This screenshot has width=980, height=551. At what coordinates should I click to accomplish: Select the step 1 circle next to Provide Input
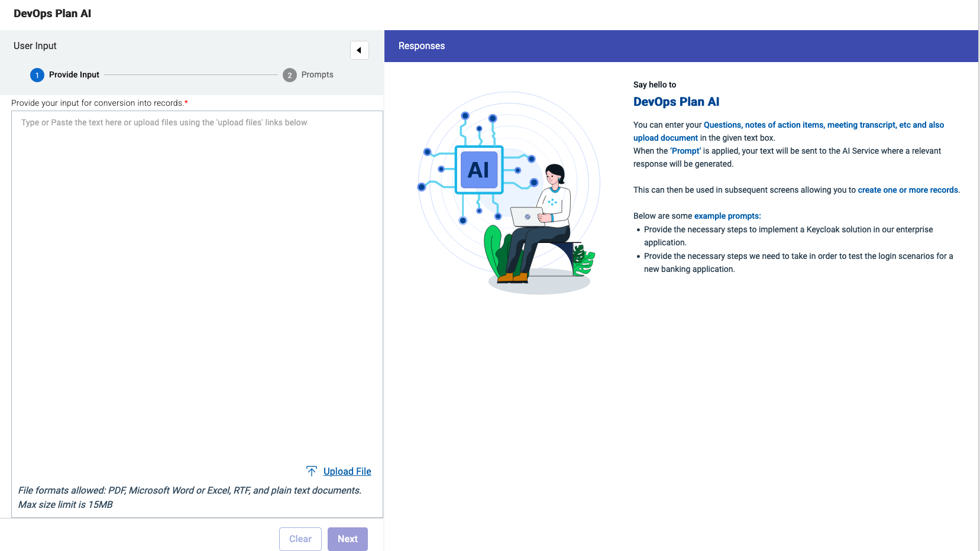click(37, 74)
